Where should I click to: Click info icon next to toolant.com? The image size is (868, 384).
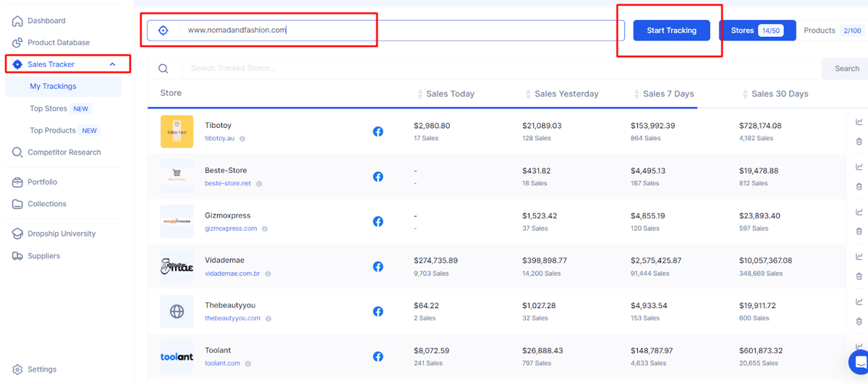pyautogui.click(x=247, y=363)
